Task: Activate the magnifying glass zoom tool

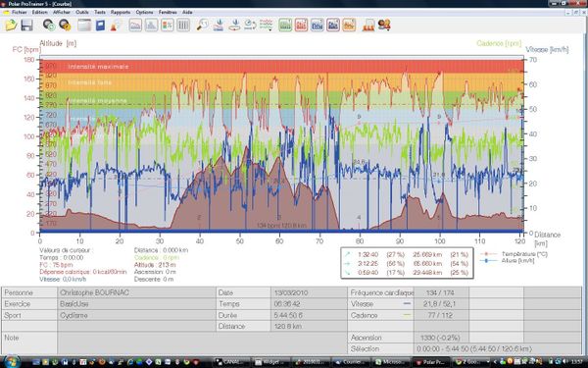Action: pyautogui.click(x=202, y=26)
